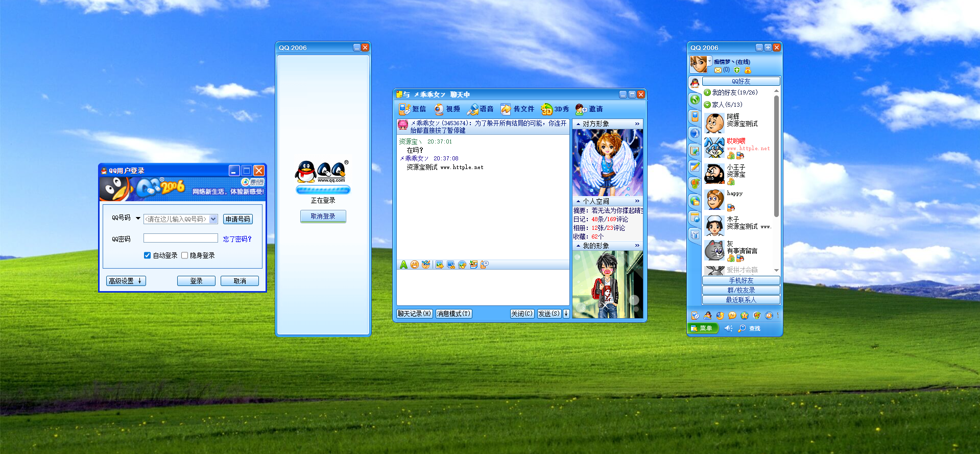Open 3D秀 in chat toolbar
980x454 pixels.
pyautogui.click(x=555, y=109)
